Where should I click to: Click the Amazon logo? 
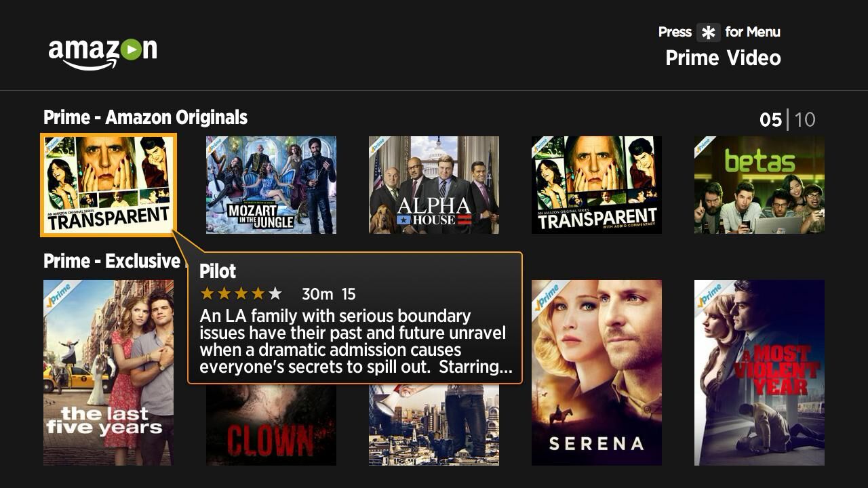[102, 52]
